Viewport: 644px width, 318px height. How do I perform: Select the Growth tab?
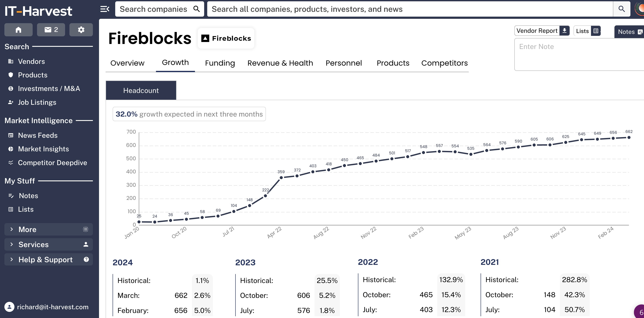pyautogui.click(x=175, y=62)
